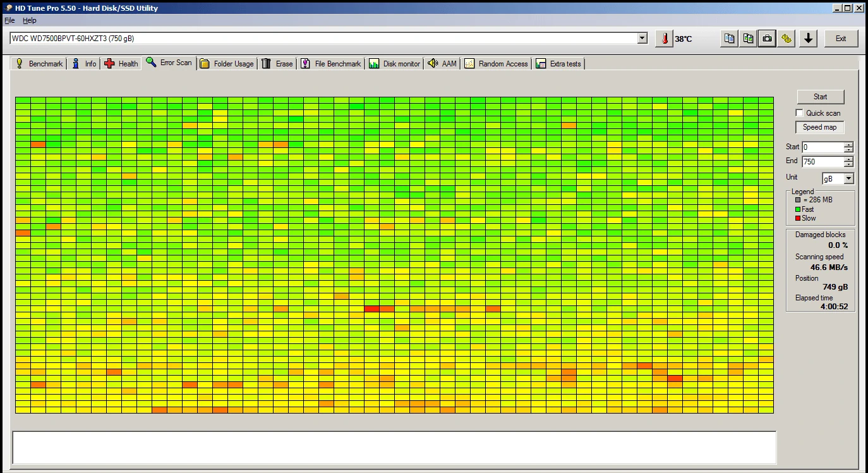Click the copy text to clipboard icon
This screenshot has width=868, height=473.
[729, 39]
